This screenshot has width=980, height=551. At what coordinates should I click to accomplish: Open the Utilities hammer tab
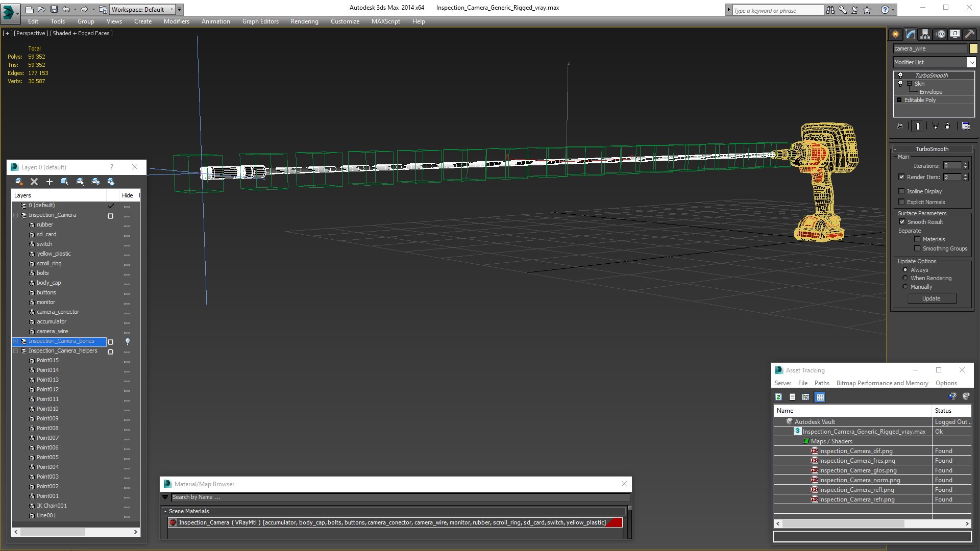click(x=969, y=34)
